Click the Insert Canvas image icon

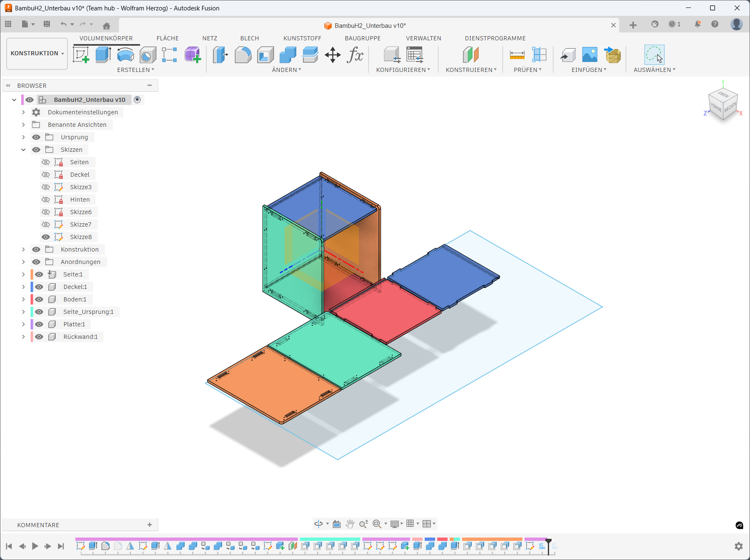[589, 55]
